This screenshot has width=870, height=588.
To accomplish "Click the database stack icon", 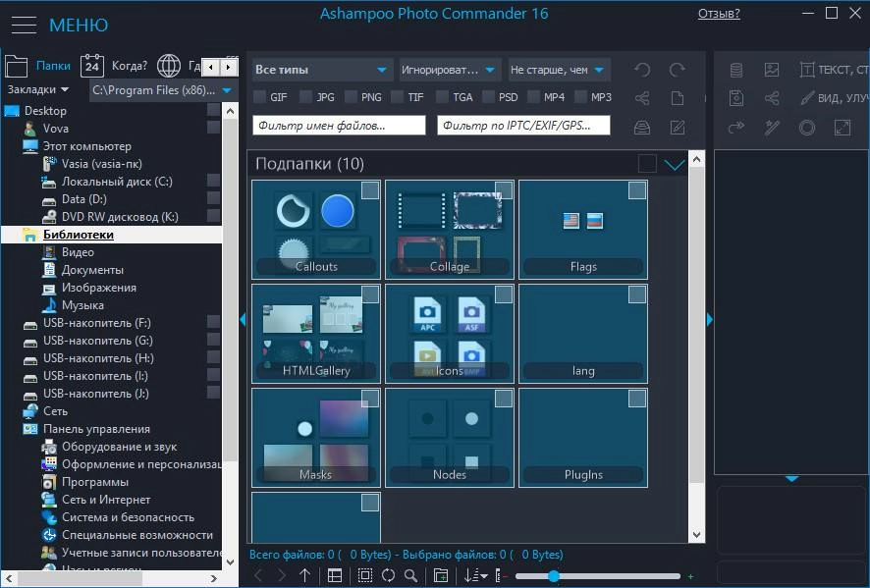I will pyautogui.click(x=736, y=70).
